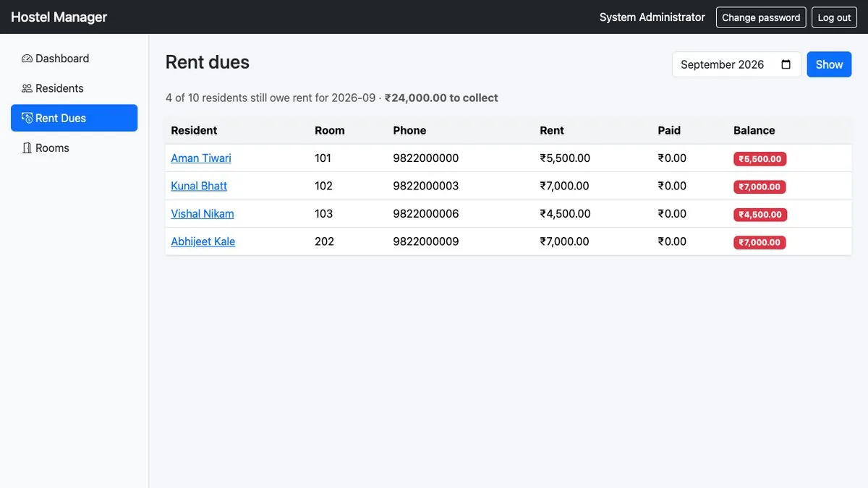This screenshot has height=488, width=868.
Task: Click the System Administrator user name
Action: pyautogui.click(x=652, y=17)
